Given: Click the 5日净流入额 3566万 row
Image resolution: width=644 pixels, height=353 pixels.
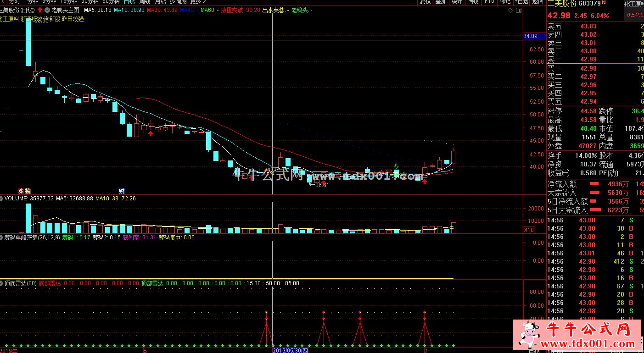Looking at the screenshot, I should point(595,201).
